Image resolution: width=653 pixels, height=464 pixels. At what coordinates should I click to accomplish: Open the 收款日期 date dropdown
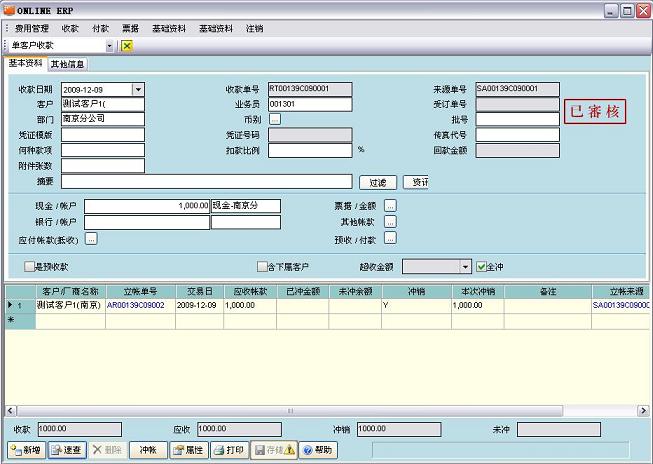(138, 90)
